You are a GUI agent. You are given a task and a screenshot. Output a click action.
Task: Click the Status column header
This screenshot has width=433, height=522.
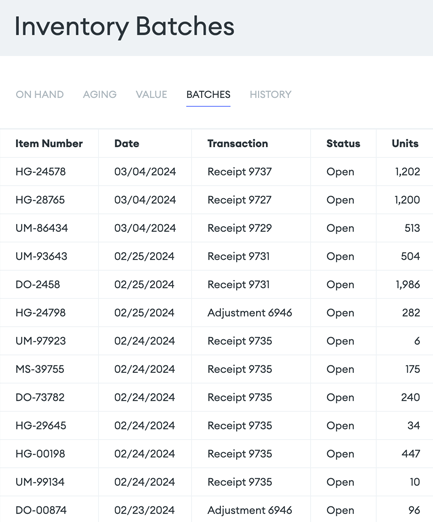click(343, 143)
